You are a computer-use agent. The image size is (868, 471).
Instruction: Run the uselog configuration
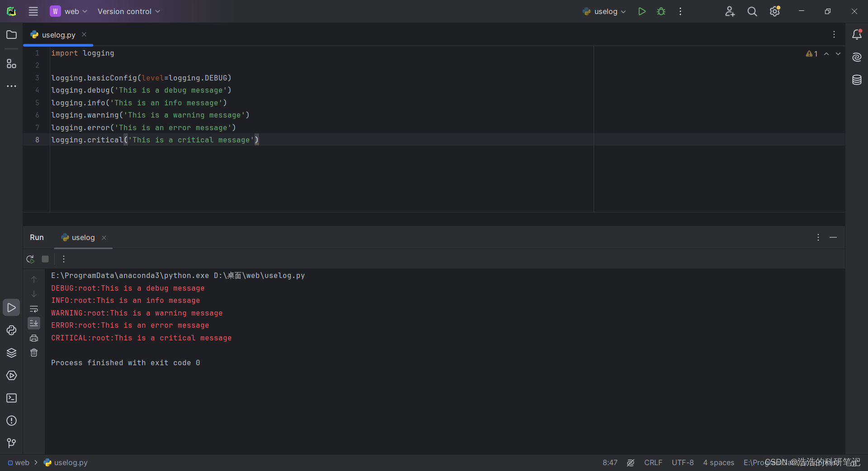click(x=642, y=11)
